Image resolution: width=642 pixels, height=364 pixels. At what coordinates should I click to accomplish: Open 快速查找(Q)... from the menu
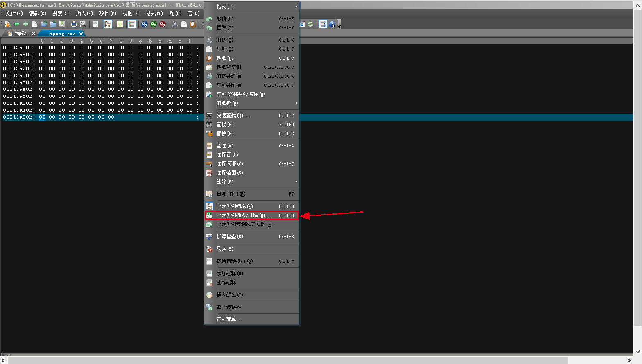coord(252,115)
